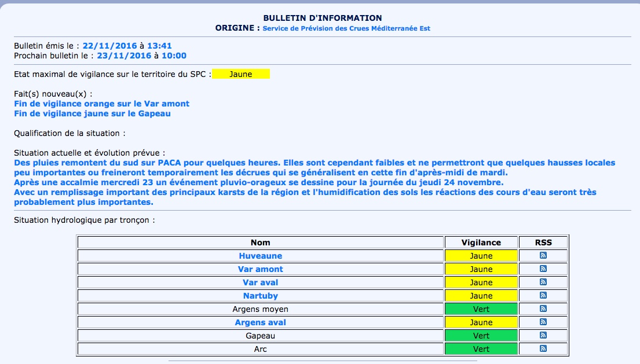The image size is (640, 364).
Task: Click Service de Prévision des Crues Méditerranée Est
Action: (346, 28)
